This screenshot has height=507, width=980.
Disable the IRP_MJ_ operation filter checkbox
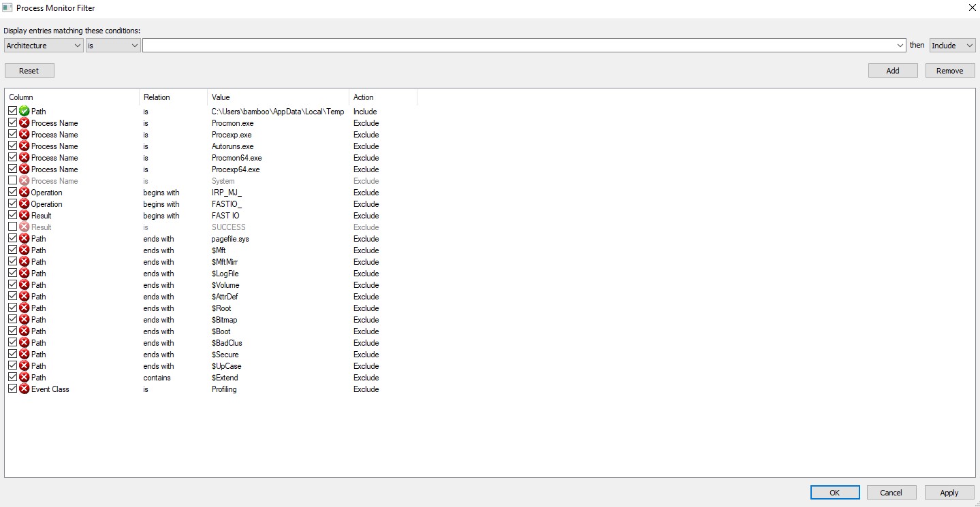[x=13, y=192]
